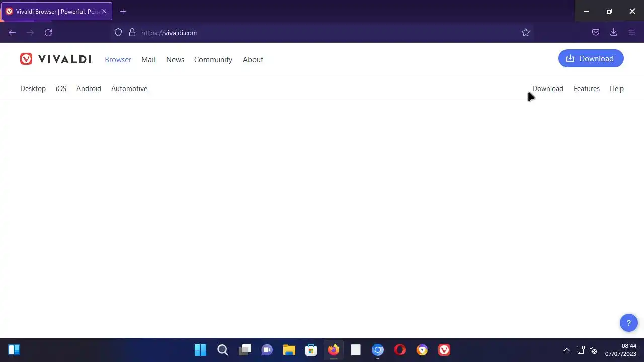Open Opera browser from the taskbar
The width and height of the screenshot is (644, 362).
tap(400, 350)
